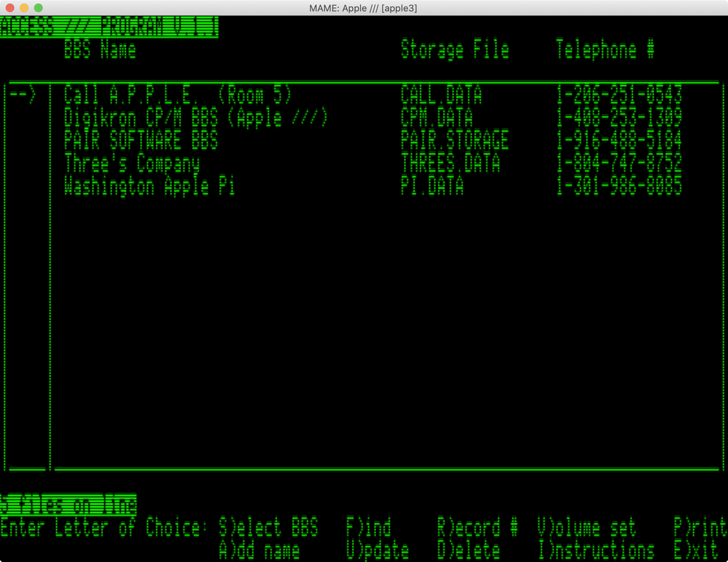Click the --> selection arrow marker
This screenshot has width=728, height=562.
point(23,95)
